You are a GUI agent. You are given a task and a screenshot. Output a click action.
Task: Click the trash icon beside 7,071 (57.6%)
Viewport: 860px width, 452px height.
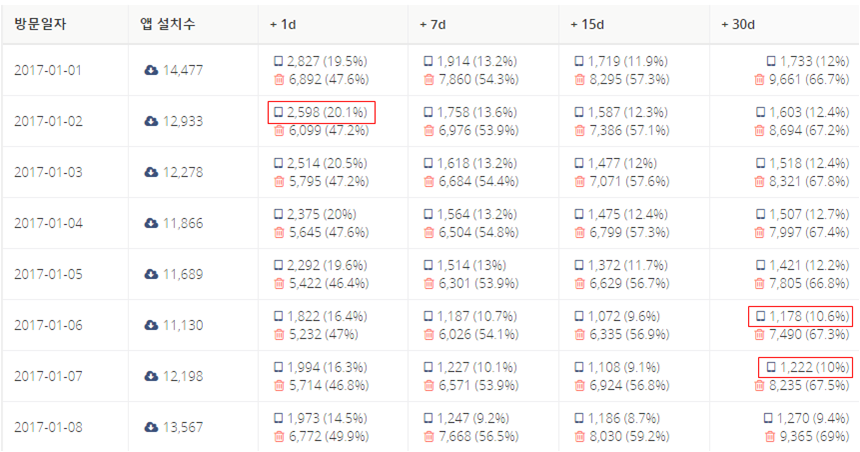click(579, 180)
